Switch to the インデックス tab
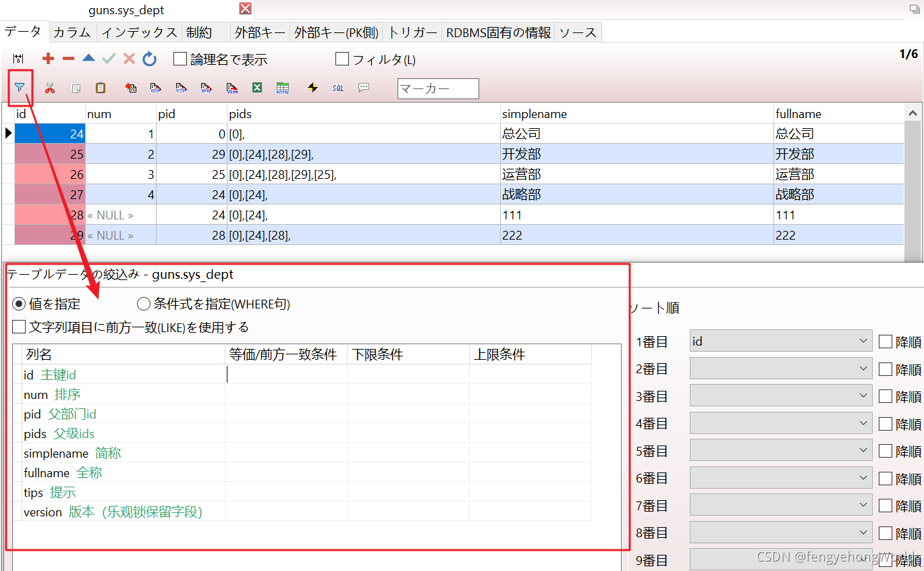Viewport: 924px width, 571px height. click(x=138, y=32)
